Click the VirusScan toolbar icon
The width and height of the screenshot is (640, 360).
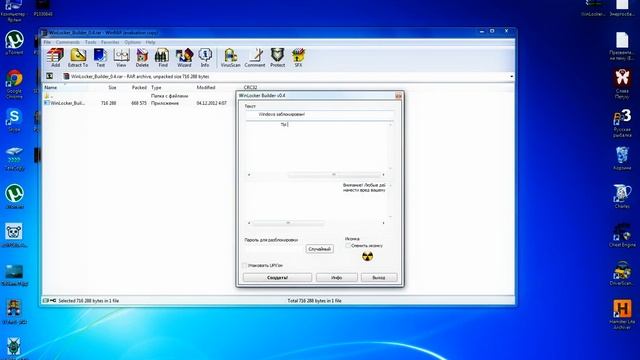230,57
